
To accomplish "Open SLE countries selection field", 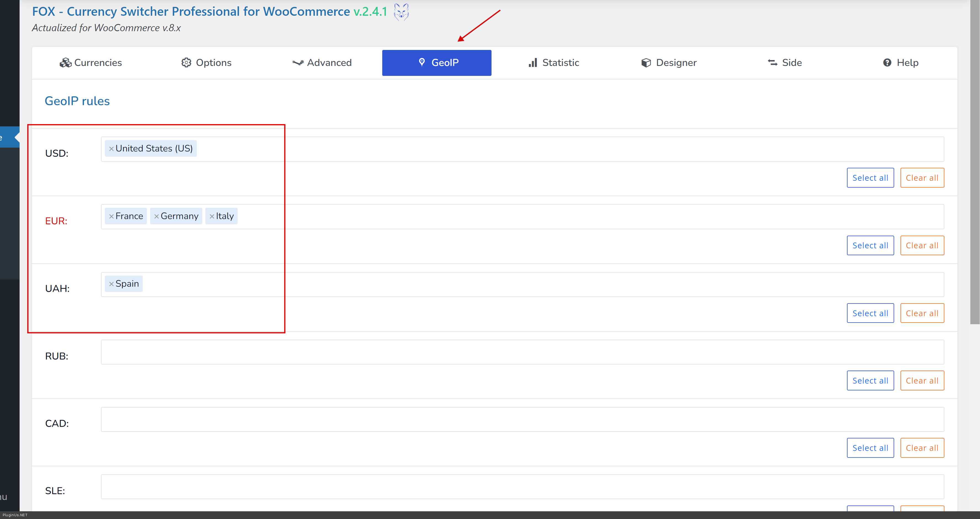I will point(522,487).
